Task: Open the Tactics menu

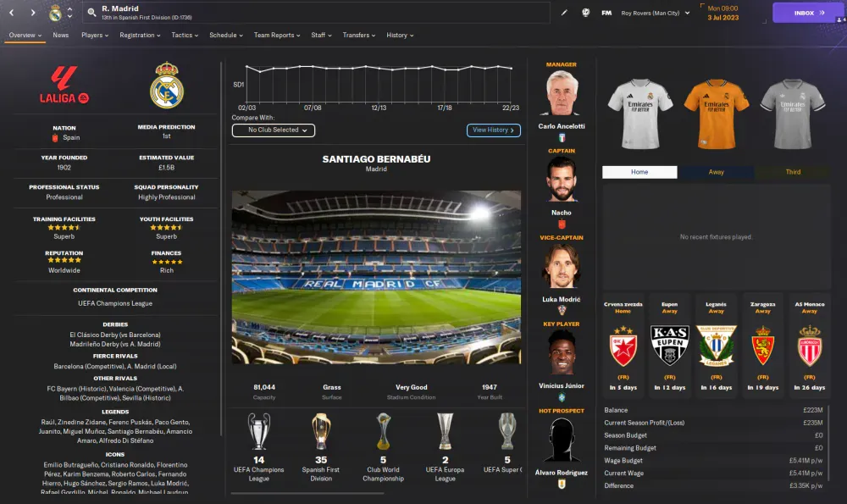Action: (185, 35)
